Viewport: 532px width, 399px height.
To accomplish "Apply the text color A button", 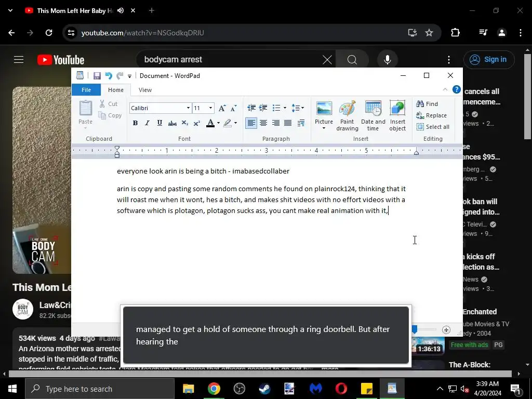I will point(210,123).
